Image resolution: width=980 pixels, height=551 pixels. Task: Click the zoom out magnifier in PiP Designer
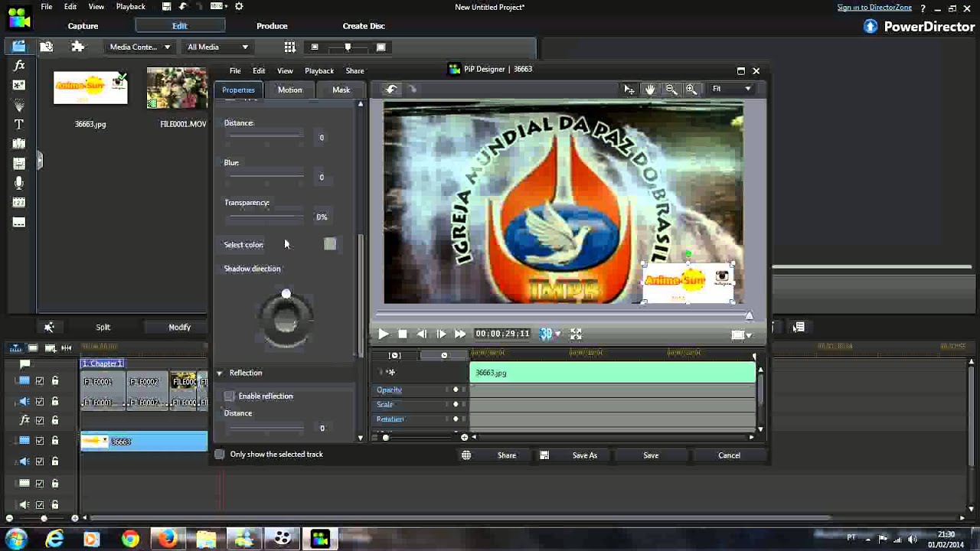(671, 90)
